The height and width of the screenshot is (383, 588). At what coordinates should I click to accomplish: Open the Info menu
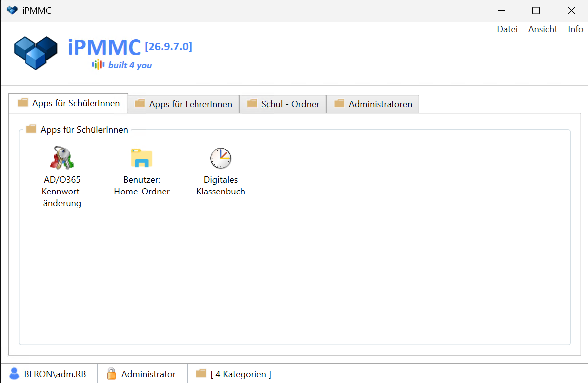(x=575, y=29)
